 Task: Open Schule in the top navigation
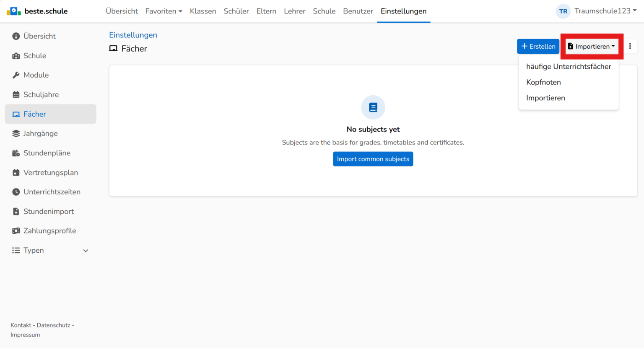324,11
